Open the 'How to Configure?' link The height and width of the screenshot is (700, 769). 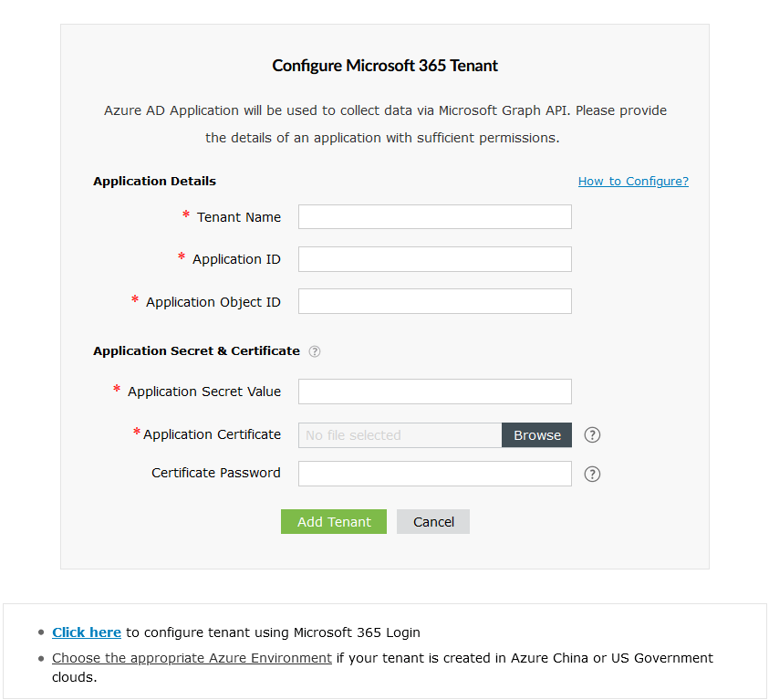[633, 181]
